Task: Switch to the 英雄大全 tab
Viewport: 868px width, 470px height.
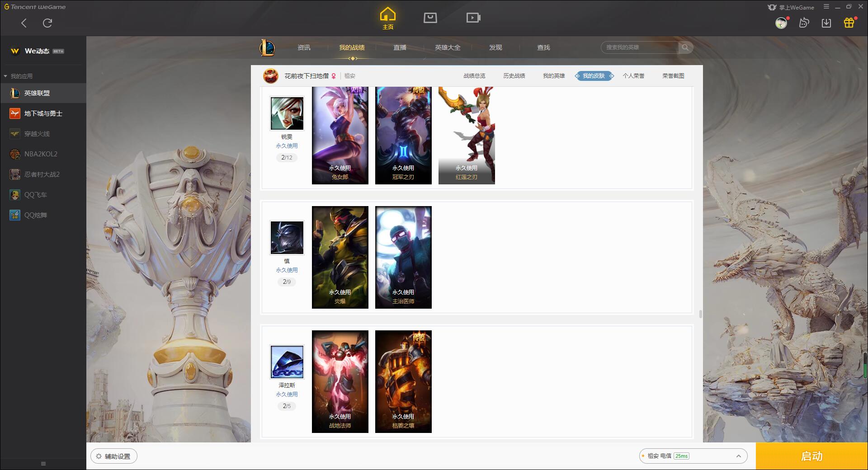Action: (448, 47)
